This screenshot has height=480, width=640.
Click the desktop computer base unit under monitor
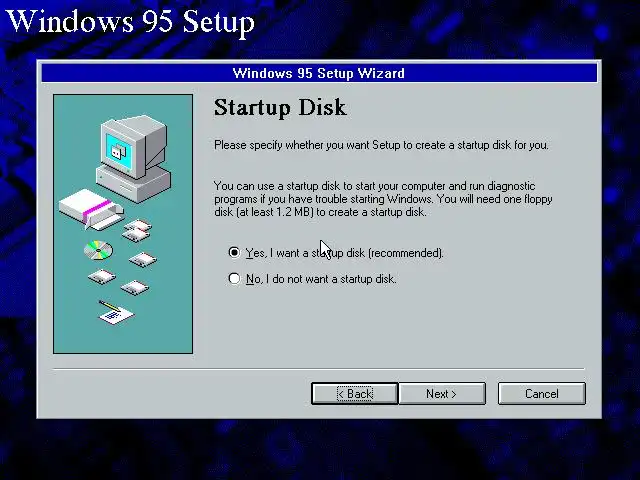pos(134,182)
